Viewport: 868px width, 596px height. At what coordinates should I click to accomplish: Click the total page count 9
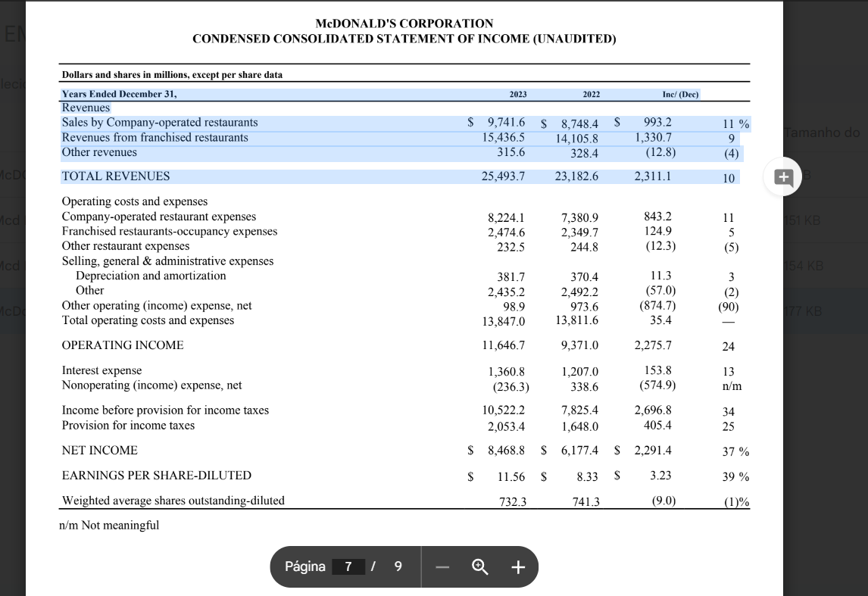point(398,566)
